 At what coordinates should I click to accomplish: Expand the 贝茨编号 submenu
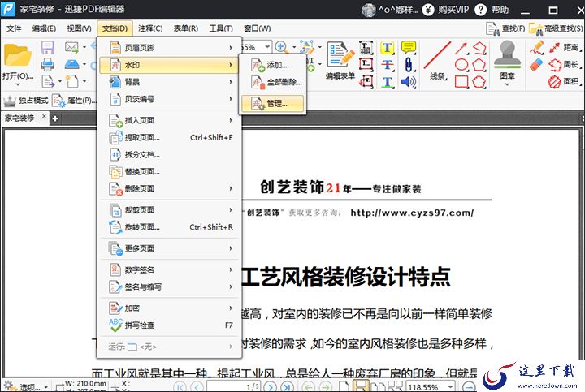pos(169,99)
